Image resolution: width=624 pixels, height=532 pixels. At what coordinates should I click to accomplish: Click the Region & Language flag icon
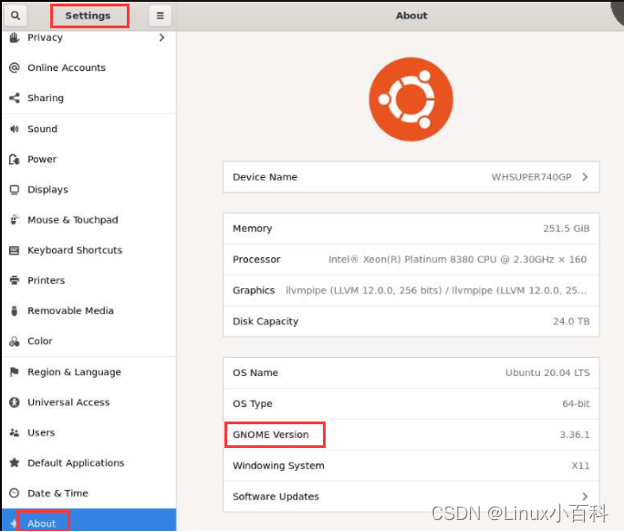point(14,372)
